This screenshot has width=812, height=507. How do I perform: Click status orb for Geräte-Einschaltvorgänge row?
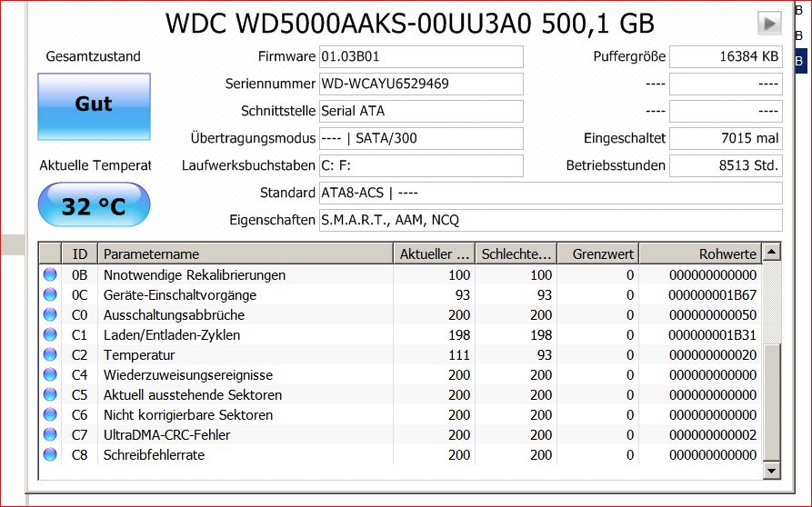pos(50,294)
